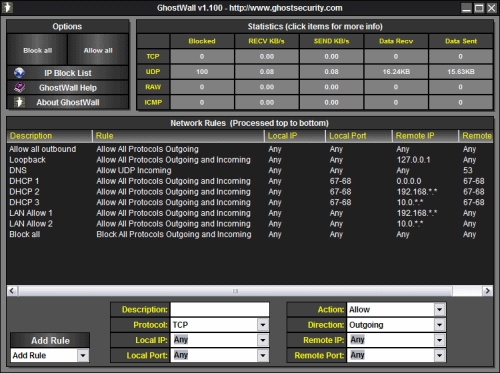Click the 127.0.0.1 Remote IP cell

click(x=413, y=160)
